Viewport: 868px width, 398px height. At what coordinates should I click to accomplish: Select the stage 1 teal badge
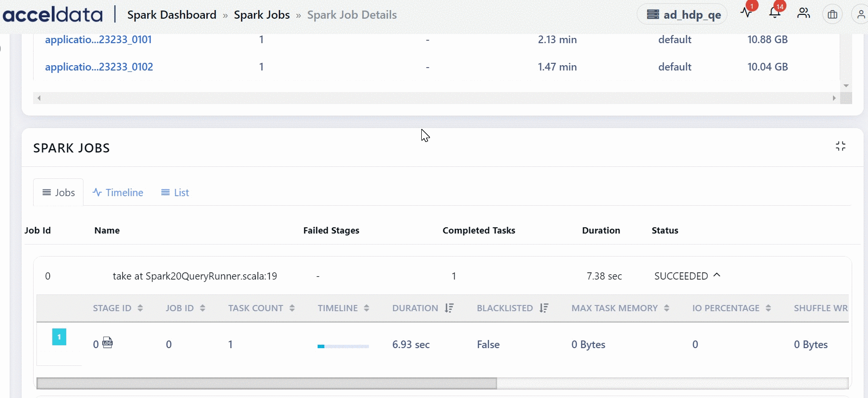(59, 337)
